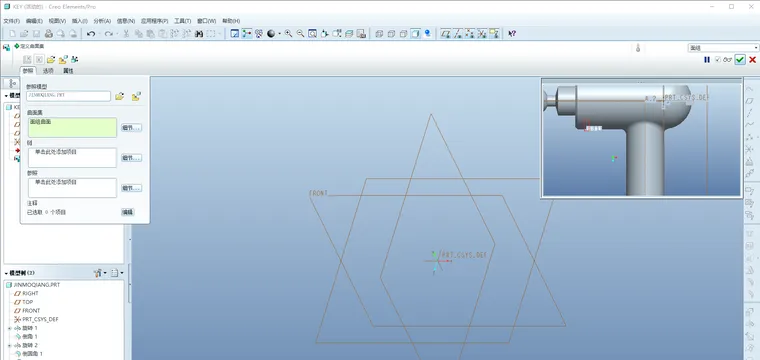760x360 pixels.
Task: Toggle the spin center icon
Action: coord(247,33)
